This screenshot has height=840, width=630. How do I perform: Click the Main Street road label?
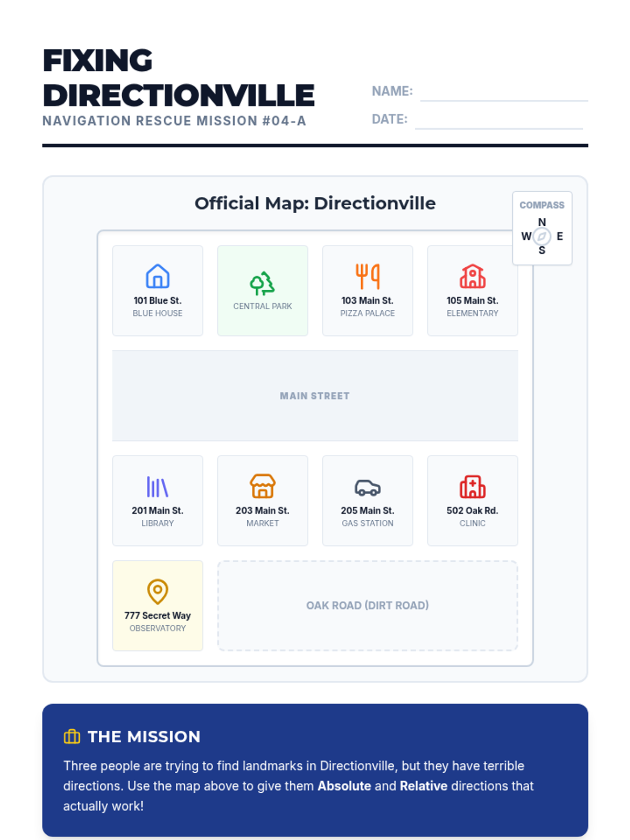[x=314, y=396]
